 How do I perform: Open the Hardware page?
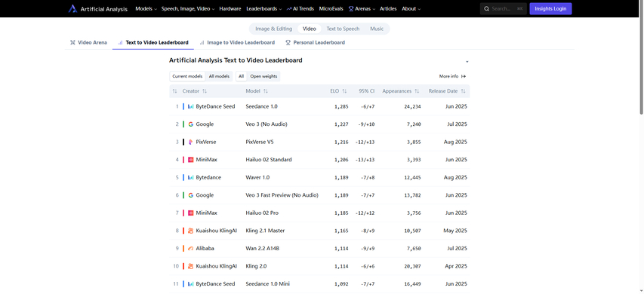[x=230, y=8]
